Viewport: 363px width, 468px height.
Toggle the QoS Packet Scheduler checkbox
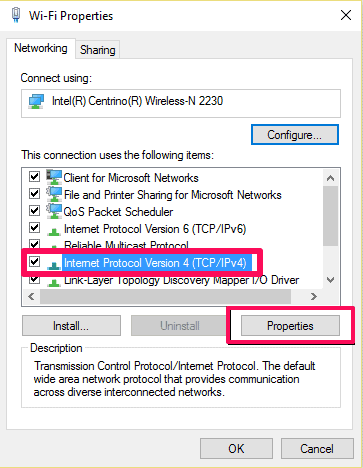point(34,210)
